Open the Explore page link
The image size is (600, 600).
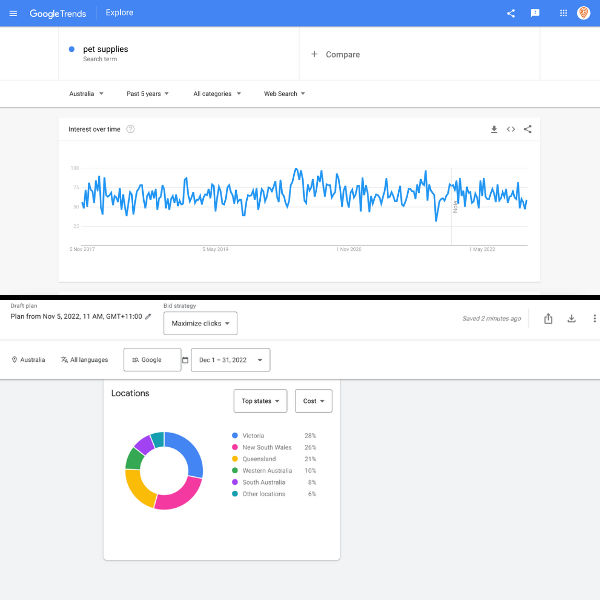[119, 13]
